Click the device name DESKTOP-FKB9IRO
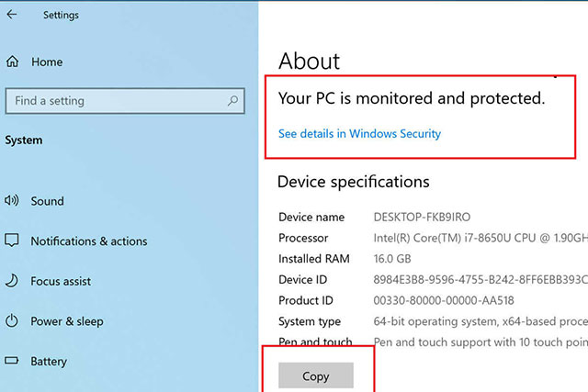The height and width of the screenshot is (392, 588). point(422,217)
